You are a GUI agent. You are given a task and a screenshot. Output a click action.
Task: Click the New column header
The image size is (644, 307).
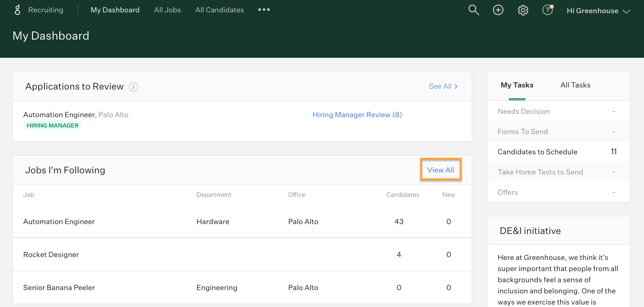click(449, 195)
